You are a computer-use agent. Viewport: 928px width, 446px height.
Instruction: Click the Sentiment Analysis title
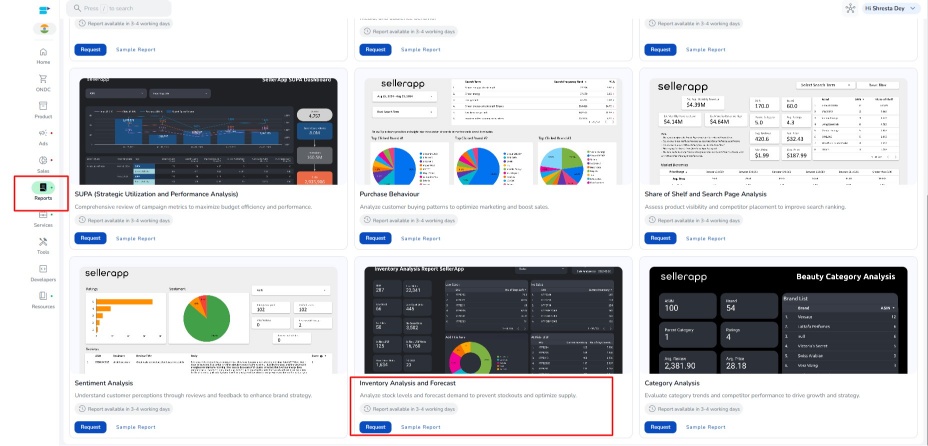click(x=104, y=383)
